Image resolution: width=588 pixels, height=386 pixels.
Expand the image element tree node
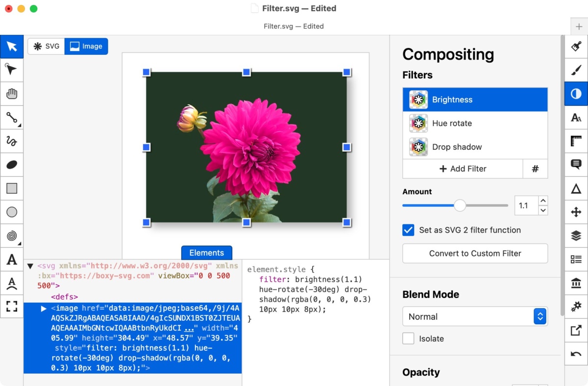pyautogui.click(x=44, y=309)
